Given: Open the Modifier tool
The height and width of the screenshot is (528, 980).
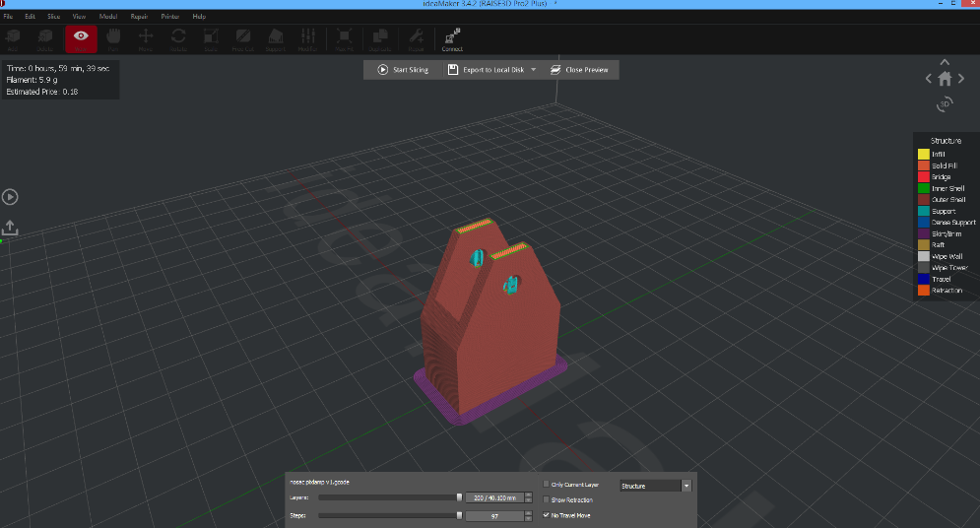Looking at the screenshot, I should coord(308,38).
